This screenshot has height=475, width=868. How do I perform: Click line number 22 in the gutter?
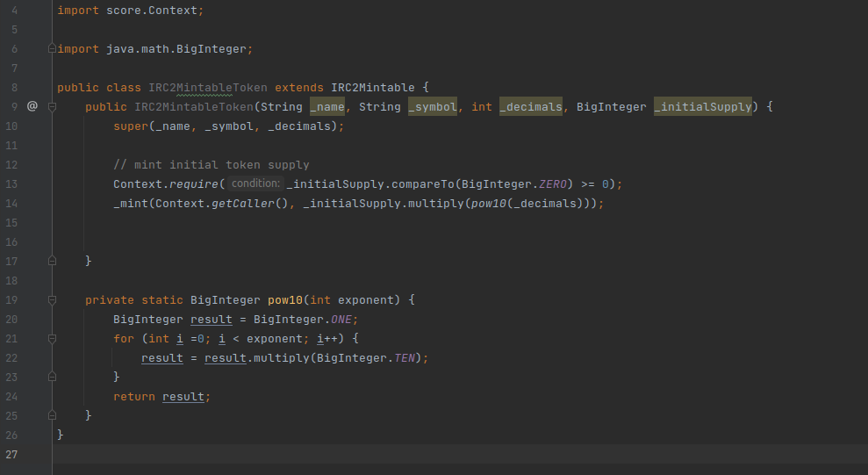[x=11, y=357]
